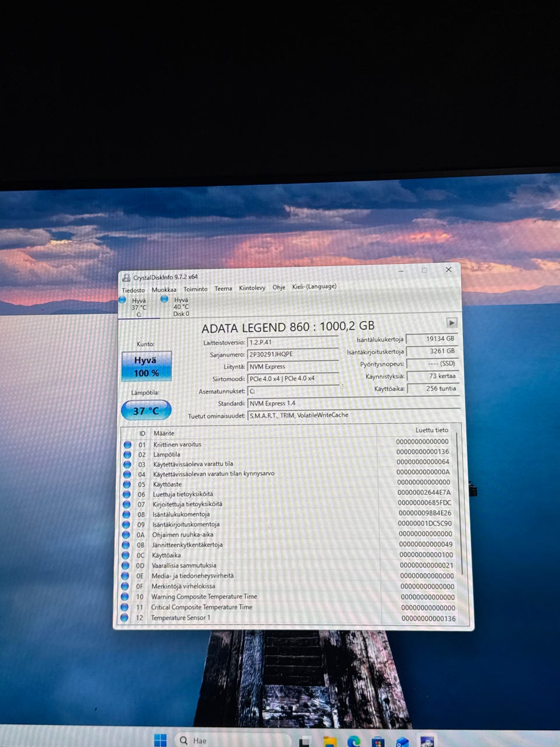Click the Hyvä 100 % health status button
The width and height of the screenshot is (560, 747).
tap(146, 366)
